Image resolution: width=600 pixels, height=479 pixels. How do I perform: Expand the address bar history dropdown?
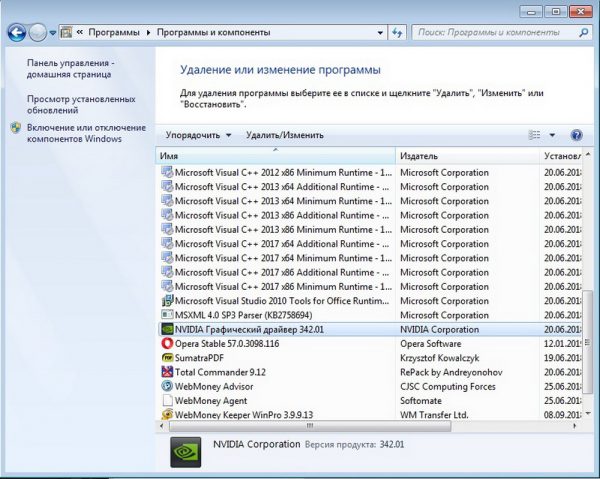[x=380, y=33]
